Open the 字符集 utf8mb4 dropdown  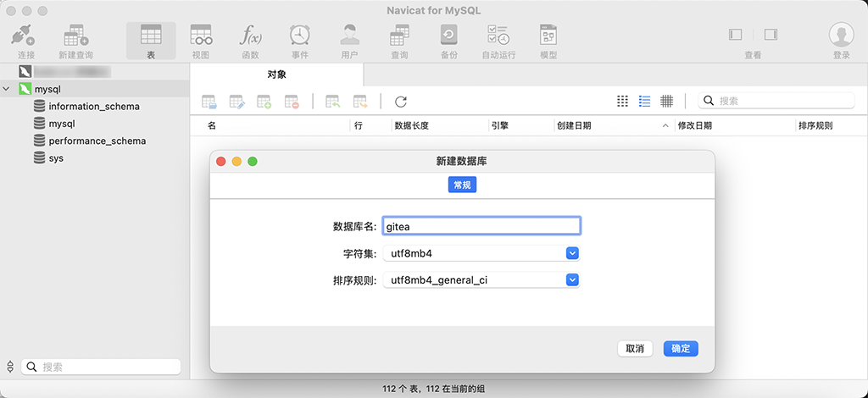[x=572, y=254]
